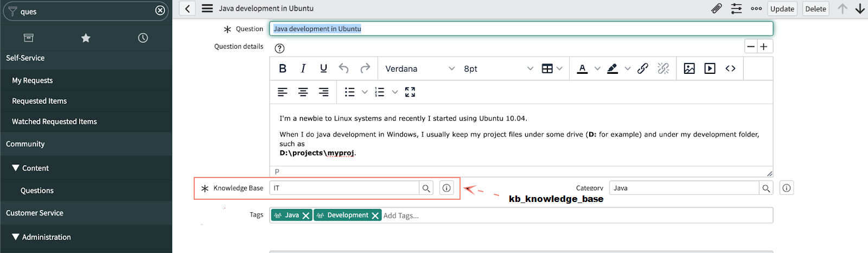Screen dimensions: 868x253
Task: Open the source code view icon
Action: point(730,68)
